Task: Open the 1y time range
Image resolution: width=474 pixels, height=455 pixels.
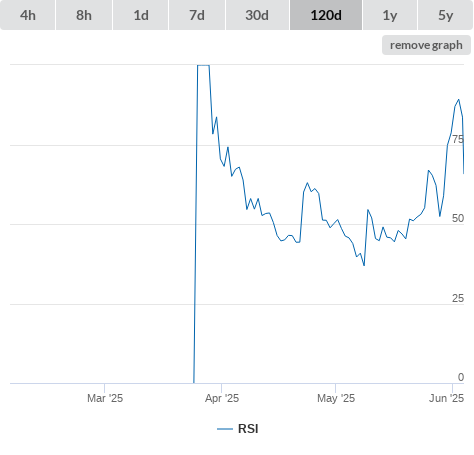Action: click(390, 15)
